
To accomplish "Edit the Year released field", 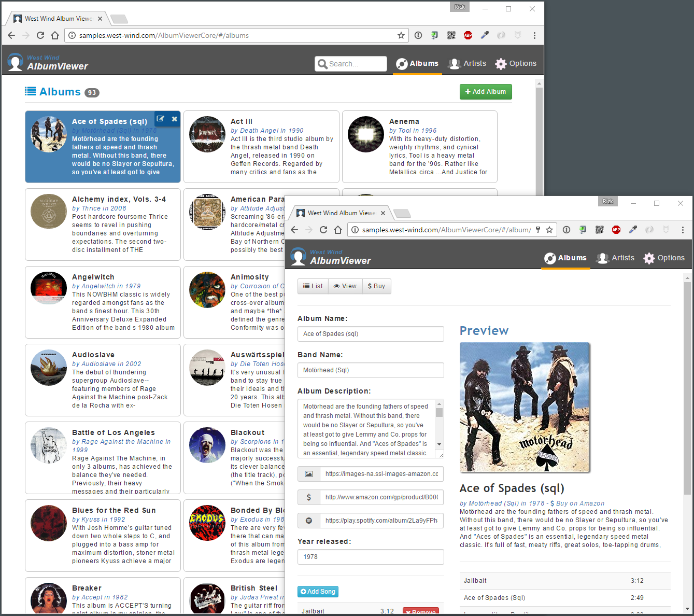I will tap(371, 557).
